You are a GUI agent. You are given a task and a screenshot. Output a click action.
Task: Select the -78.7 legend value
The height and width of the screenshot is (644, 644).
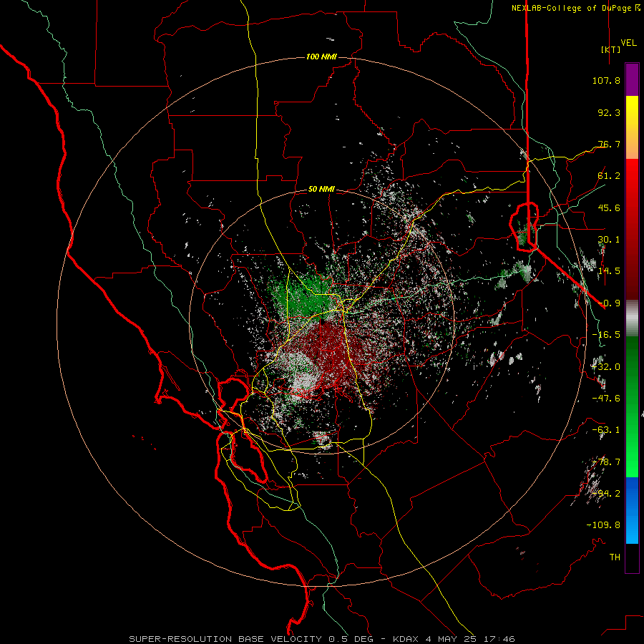coord(606,462)
